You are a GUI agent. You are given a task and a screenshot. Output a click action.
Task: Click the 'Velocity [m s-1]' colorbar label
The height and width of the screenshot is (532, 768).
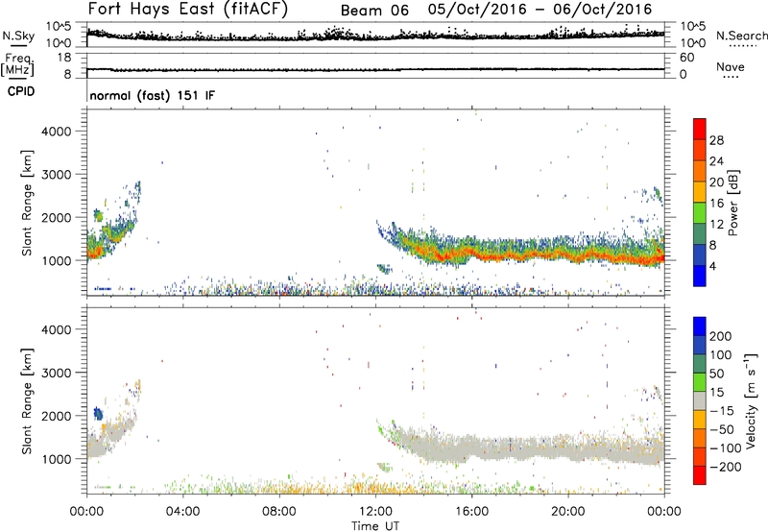pos(751,400)
